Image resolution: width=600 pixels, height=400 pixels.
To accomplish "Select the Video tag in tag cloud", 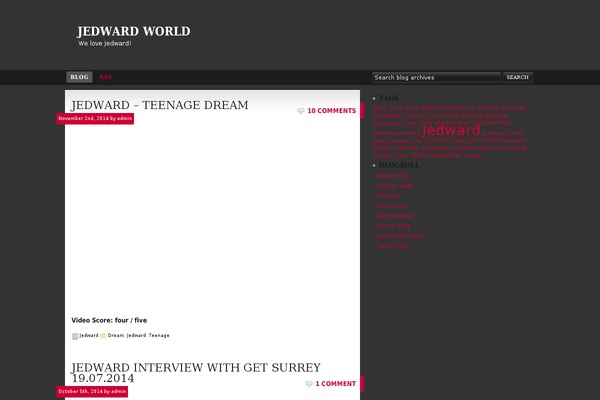I will click(420, 155).
